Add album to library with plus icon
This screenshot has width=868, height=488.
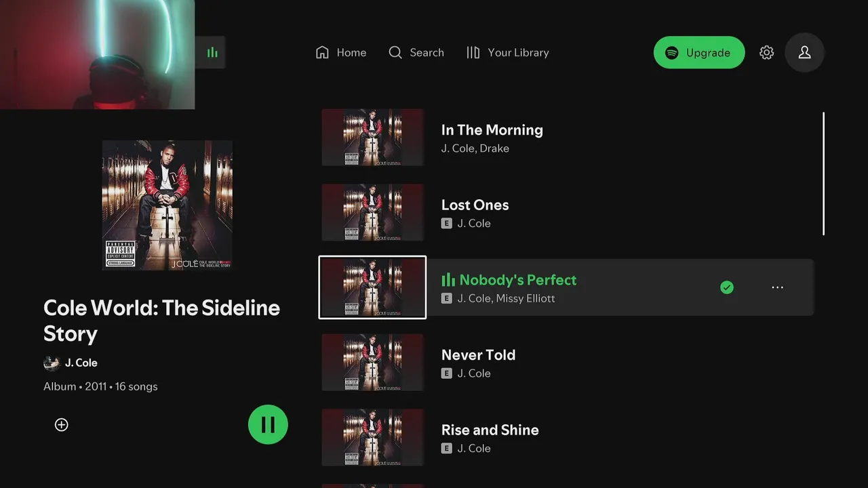click(x=61, y=424)
